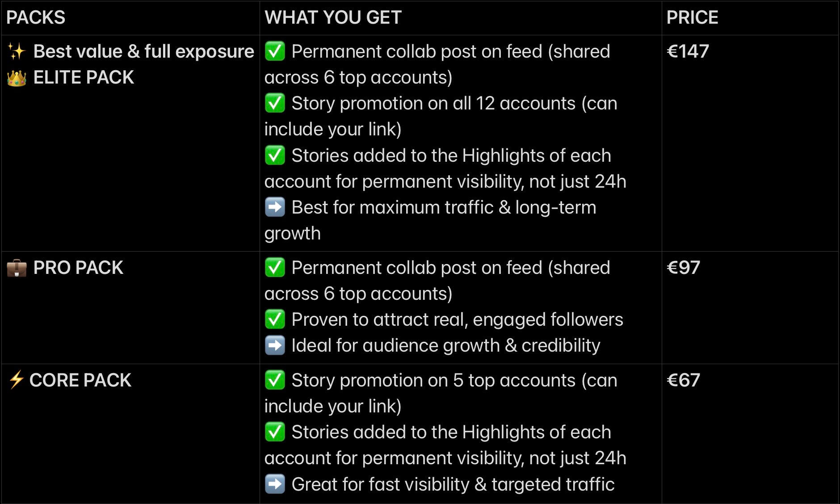Click check mark beside Story promotion on all 12
Image resolution: width=840 pixels, height=504 pixels.
[275, 103]
